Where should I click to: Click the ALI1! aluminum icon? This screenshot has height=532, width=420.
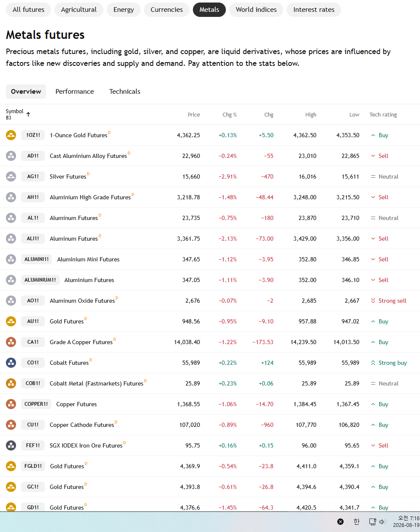click(11, 239)
